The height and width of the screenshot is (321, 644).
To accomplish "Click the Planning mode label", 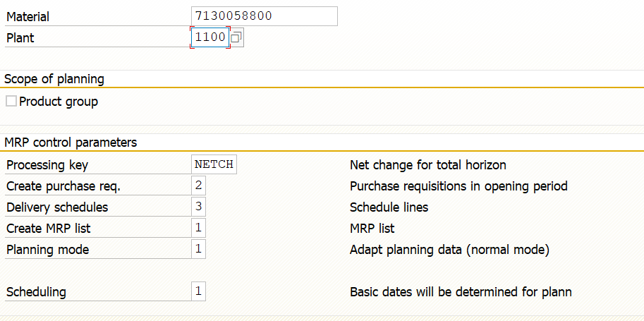I will pyautogui.click(x=48, y=250).
